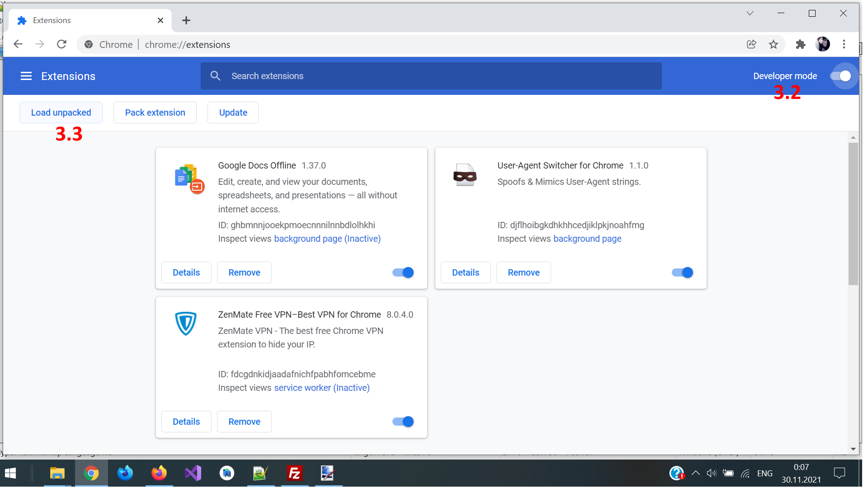Screen dimensions: 868x488
Task: Open Details for User-Agent Switcher
Action: (x=466, y=272)
